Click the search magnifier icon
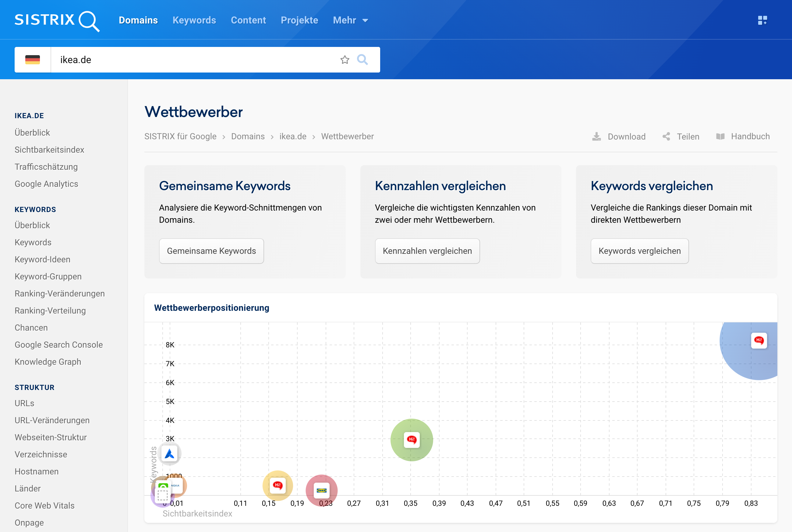This screenshot has width=792, height=532. [x=362, y=60]
